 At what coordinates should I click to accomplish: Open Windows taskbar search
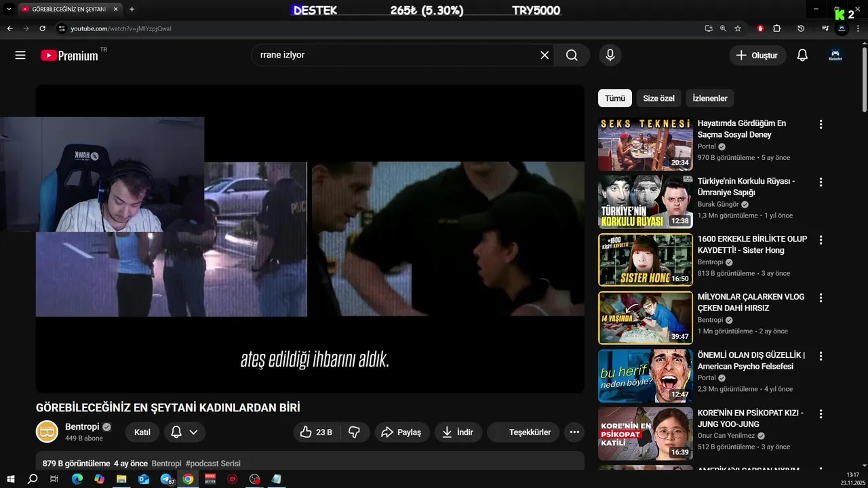[x=33, y=479]
